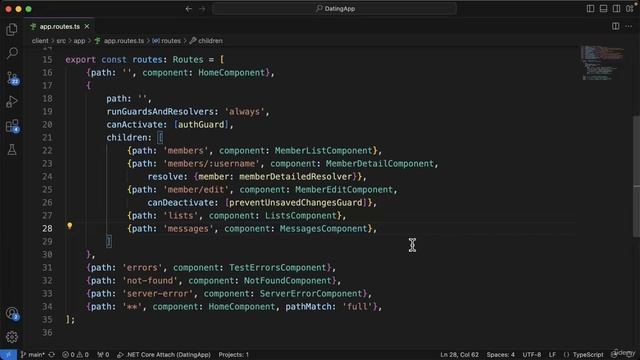Open the src breadcrumb

click(61, 41)
